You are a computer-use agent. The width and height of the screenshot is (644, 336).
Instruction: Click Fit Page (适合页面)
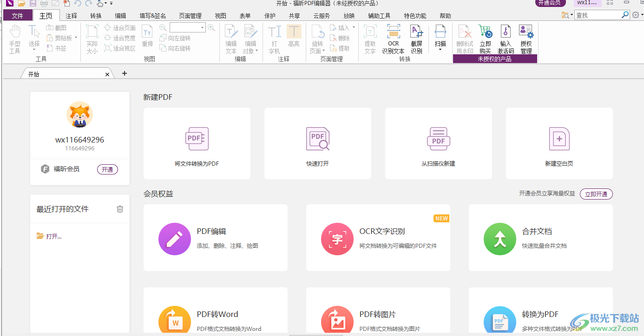(120, 28)
